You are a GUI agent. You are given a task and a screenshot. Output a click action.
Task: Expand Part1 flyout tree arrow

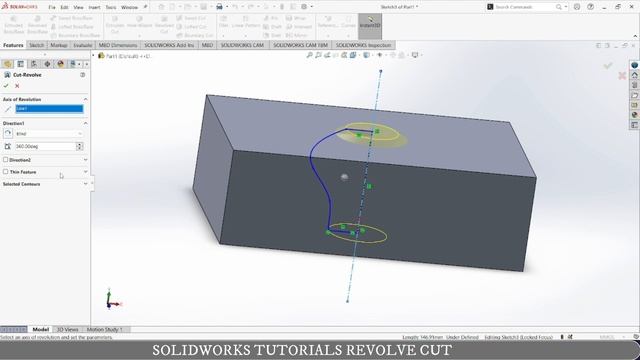pos(93,56)
